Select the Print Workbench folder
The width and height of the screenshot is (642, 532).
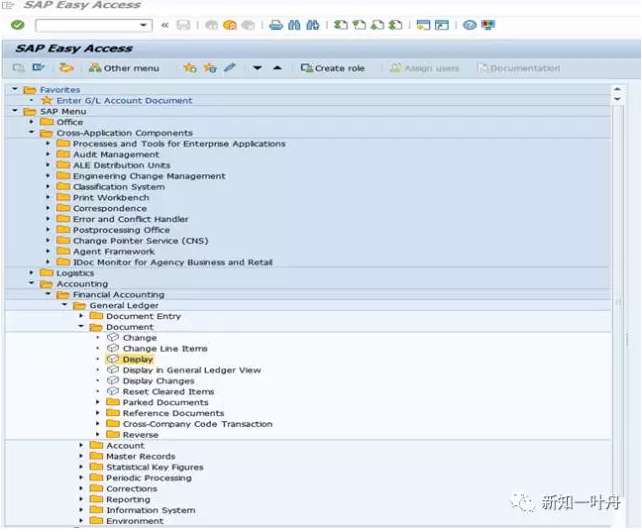click(111, 197)
